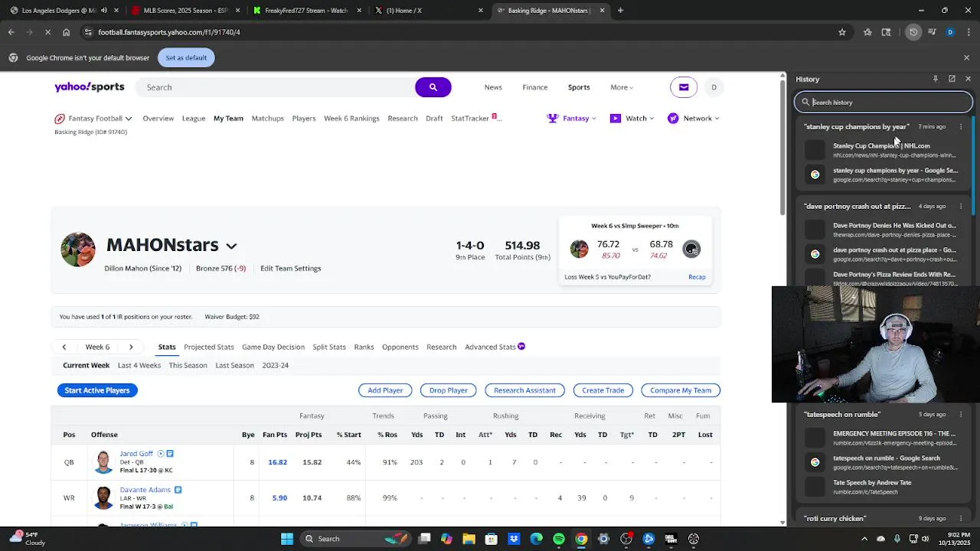Stop loading the page
Viewport: 980px width, 551px height.
(47, 32)
